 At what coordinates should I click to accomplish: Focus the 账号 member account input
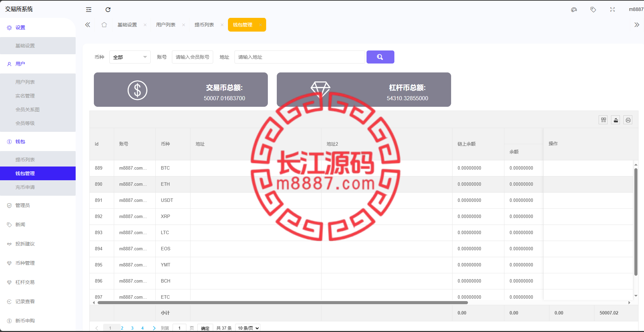click(193, 57)
